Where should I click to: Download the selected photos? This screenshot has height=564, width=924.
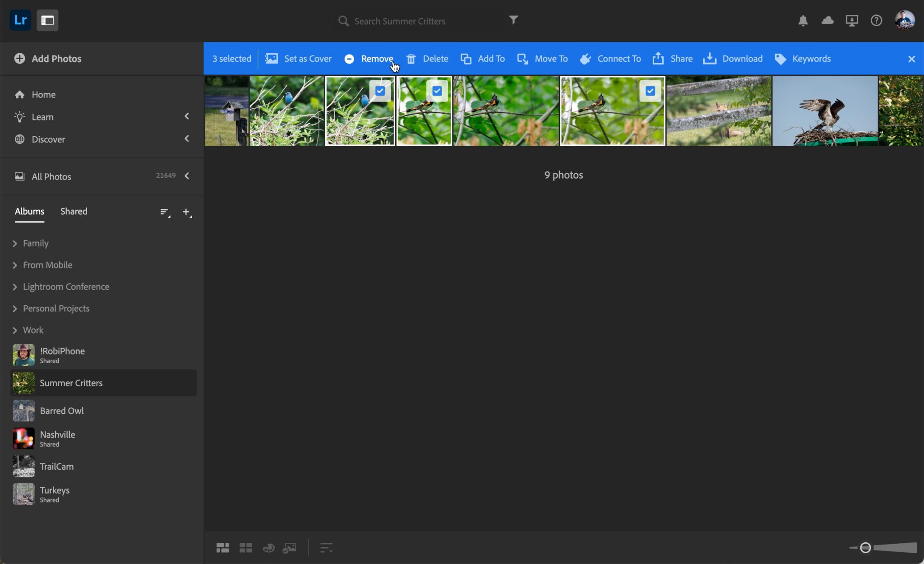point(733,59)
